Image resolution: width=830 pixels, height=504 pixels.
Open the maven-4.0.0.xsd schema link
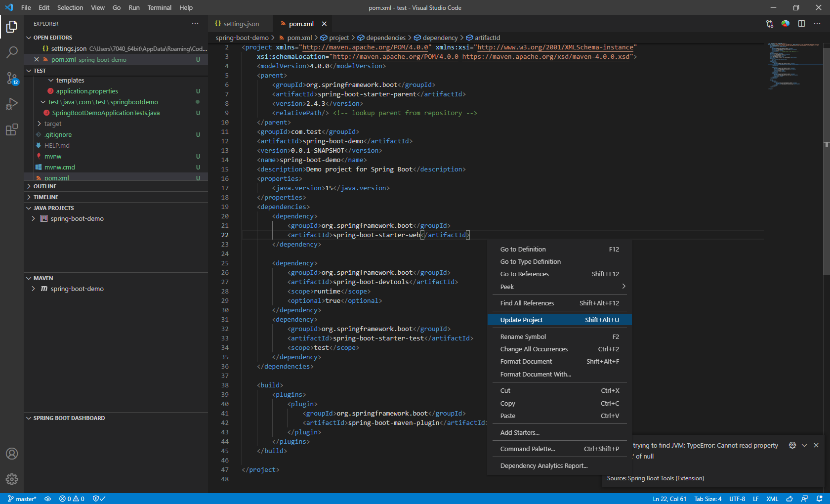[546, 56]
